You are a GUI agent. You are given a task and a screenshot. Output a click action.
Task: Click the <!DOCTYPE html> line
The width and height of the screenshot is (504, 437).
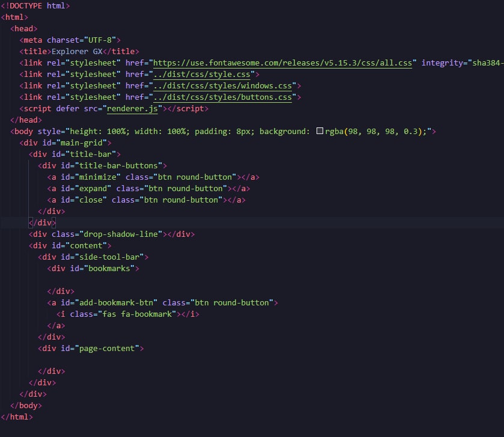coord(35,6)
